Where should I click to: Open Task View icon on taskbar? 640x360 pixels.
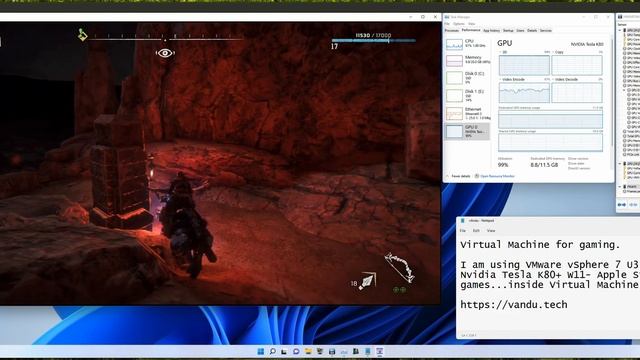(x=284, y=351)
